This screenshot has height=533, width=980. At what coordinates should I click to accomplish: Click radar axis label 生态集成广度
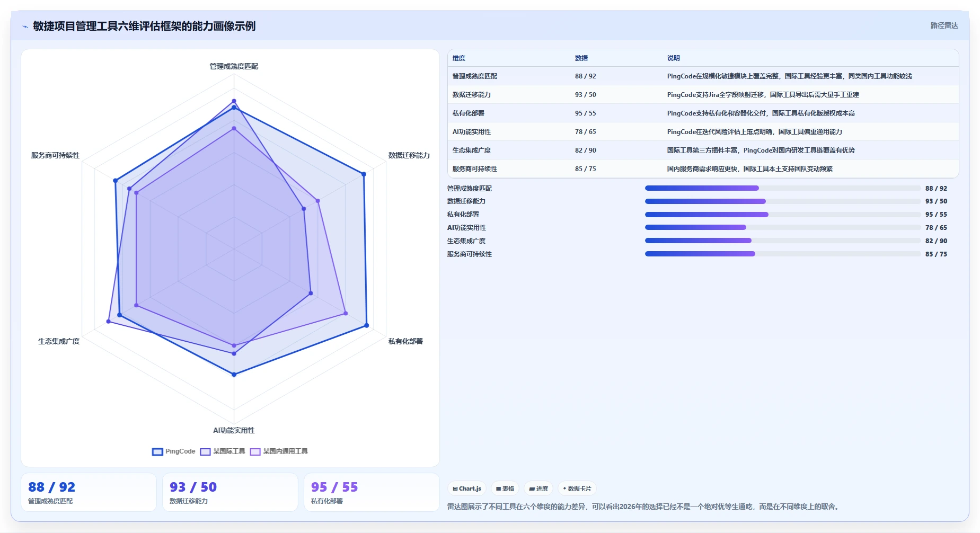click(x=59, y=341)
